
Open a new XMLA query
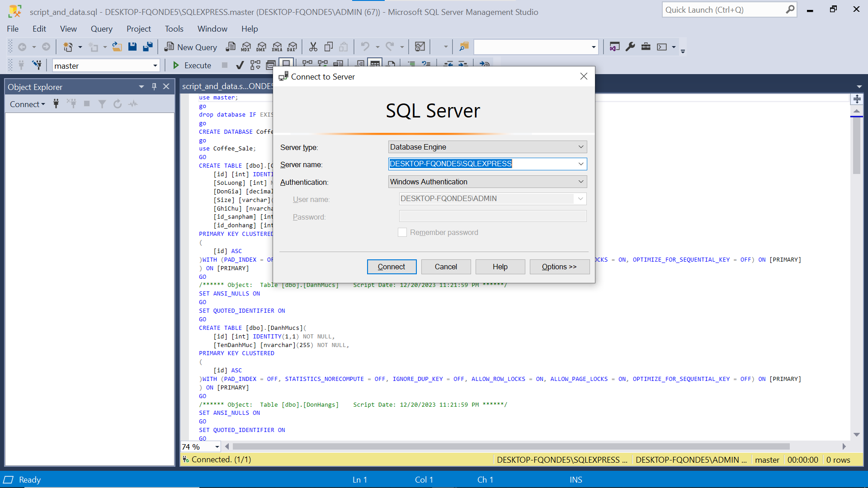tap(277, 47)
